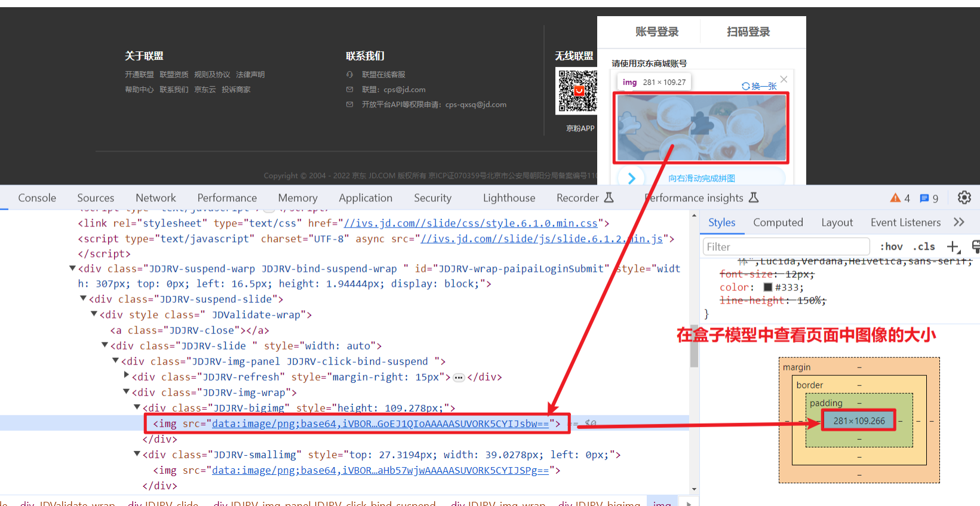980x506 pixels.
Task: Collapse the JDJRV-bigimg div node
Action: pyautogui.click(x=137, y=407)
